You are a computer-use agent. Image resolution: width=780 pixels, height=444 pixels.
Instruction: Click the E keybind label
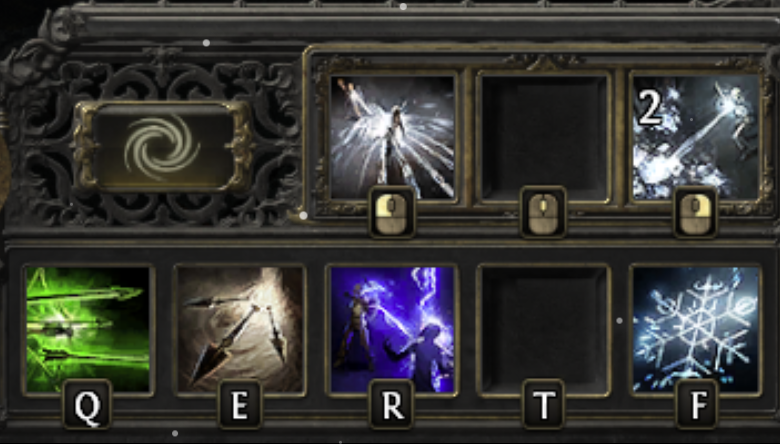240,405
